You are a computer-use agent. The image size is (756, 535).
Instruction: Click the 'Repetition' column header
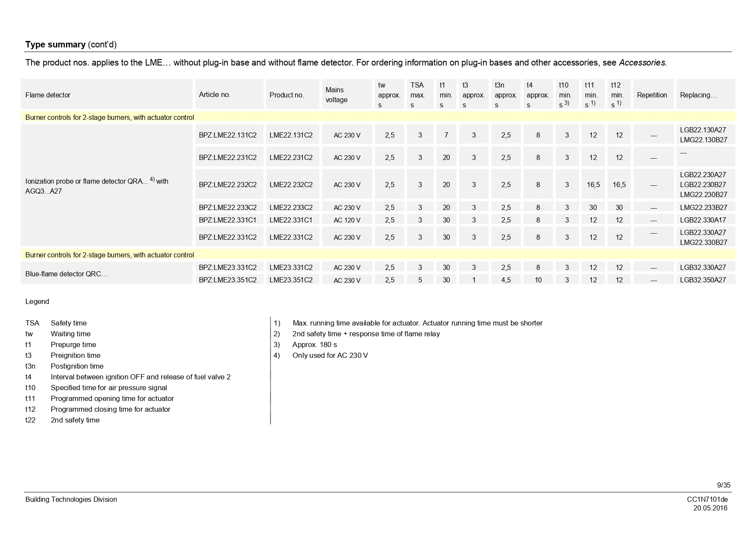tap(652, 95)
